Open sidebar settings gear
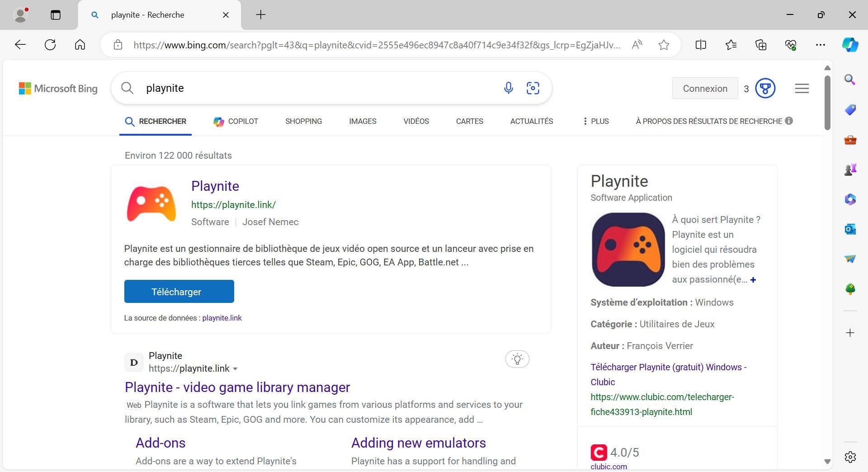 (850, 457)
